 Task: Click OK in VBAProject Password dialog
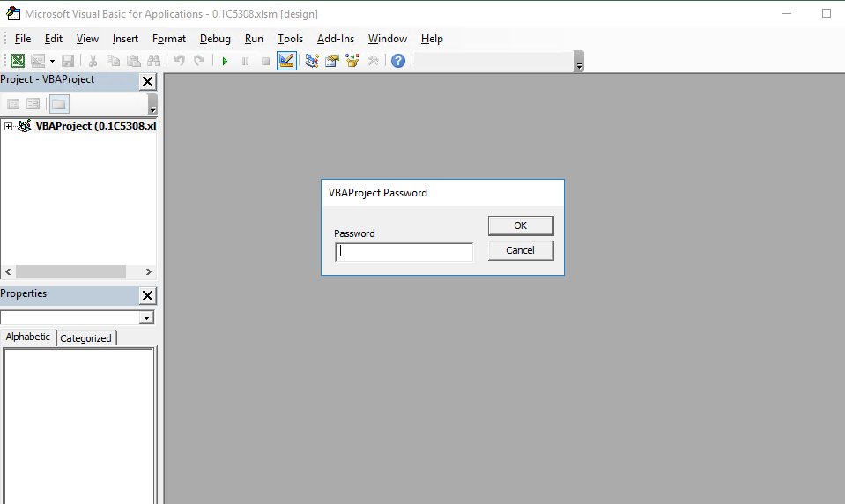521,226
